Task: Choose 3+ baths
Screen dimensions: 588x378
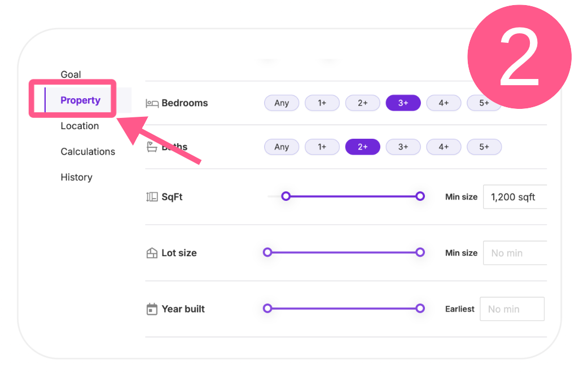Action: pyautogui.click(x=403, y=147)
